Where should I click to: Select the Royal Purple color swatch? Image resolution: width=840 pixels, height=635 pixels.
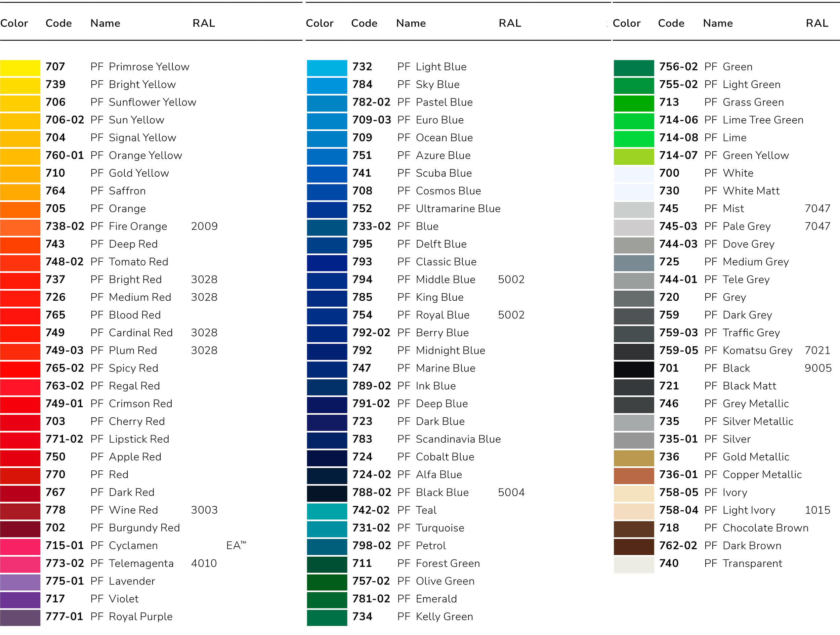20,618
